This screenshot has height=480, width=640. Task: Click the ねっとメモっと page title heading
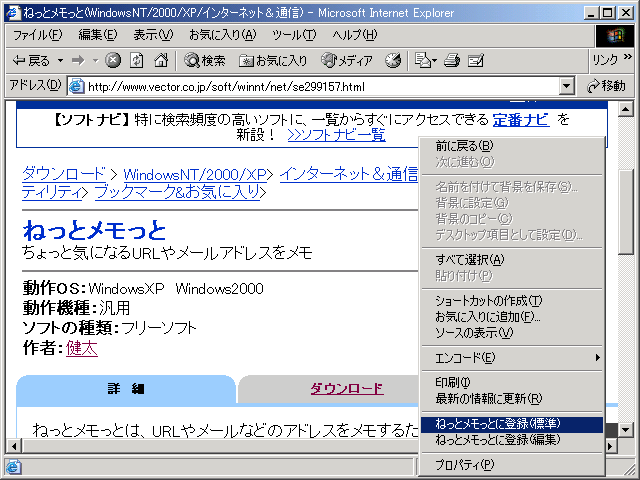coord(94,230)
